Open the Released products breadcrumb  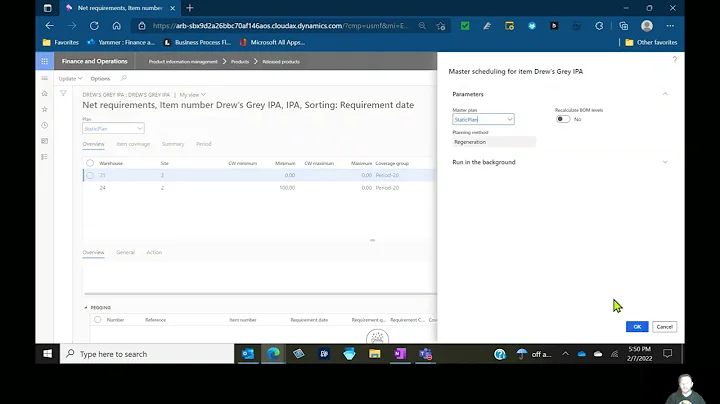[x=281, y=62]
